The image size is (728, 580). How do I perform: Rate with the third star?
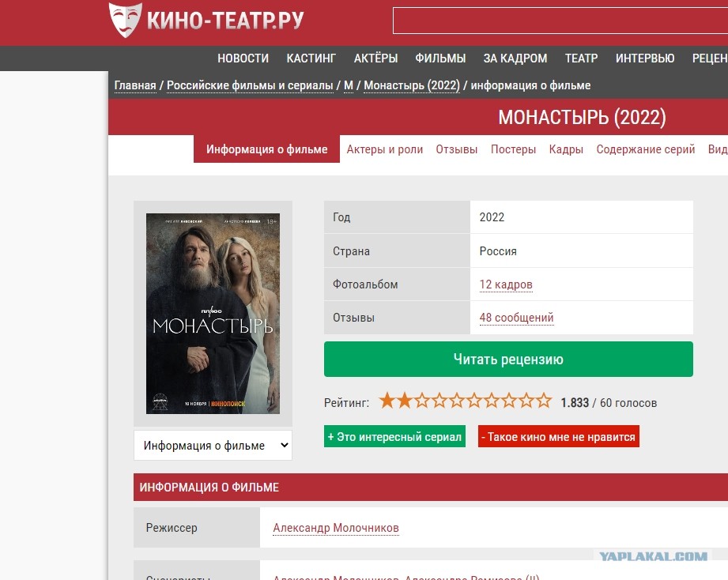pos(422,401)
